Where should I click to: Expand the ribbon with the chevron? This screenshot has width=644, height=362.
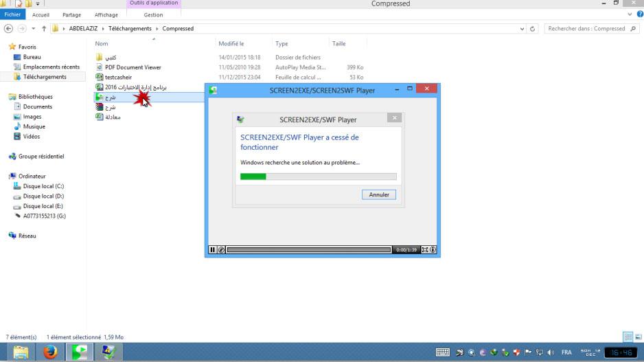pyautogui.click(x=630, y=14)
